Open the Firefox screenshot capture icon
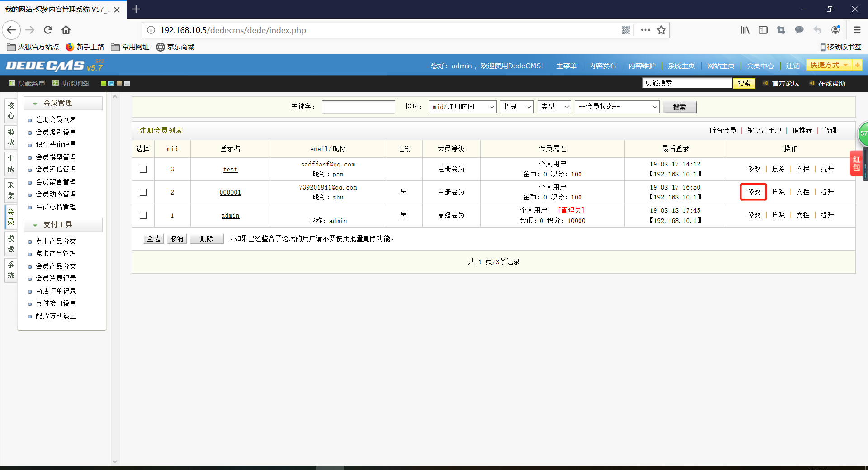 point(781,30)
